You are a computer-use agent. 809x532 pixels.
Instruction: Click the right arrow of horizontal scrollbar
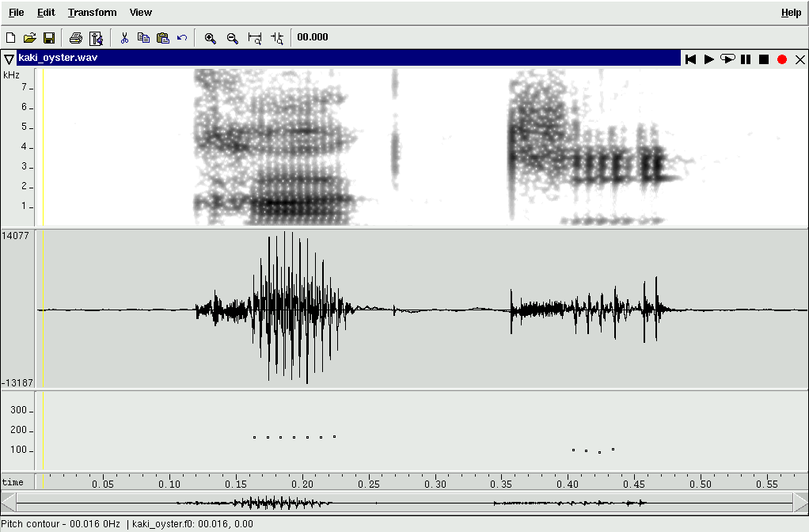click(x=800, y=502)
